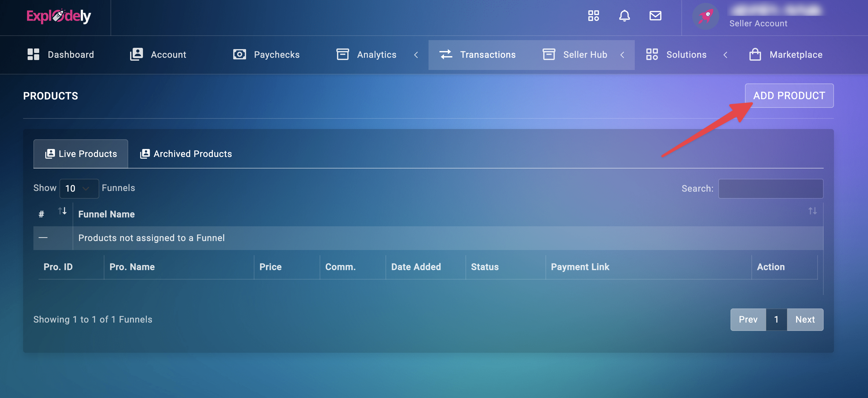868x398 pixels.
Task: Go to Next page of funnels
Action: click(805, 320)
